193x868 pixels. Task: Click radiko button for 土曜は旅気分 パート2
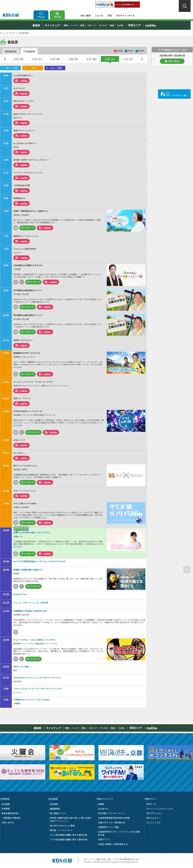[x=45, y=332]
